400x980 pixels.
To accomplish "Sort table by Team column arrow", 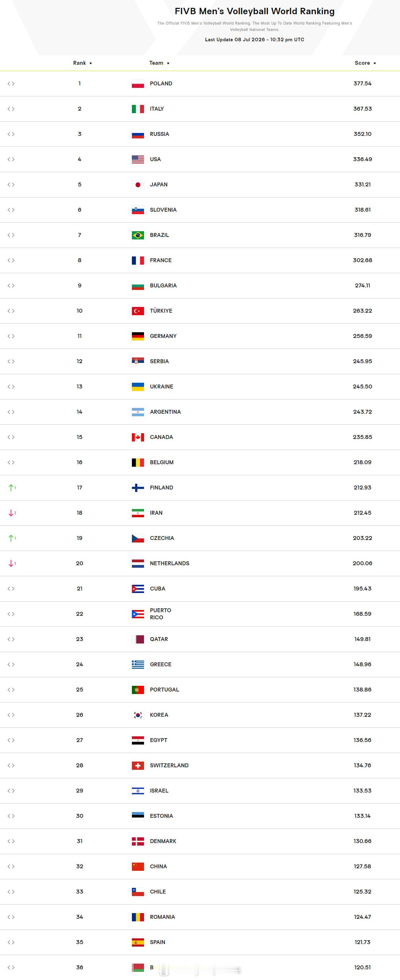I will click(x=168, y=64).
